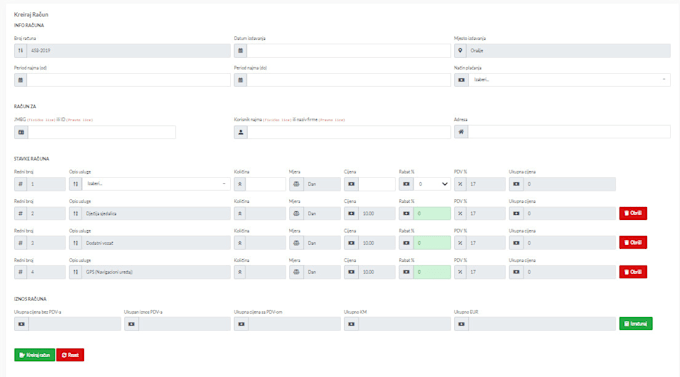680x377 pixels.
Task: Click the Cijena input in row 1
Action: point(377,184)
